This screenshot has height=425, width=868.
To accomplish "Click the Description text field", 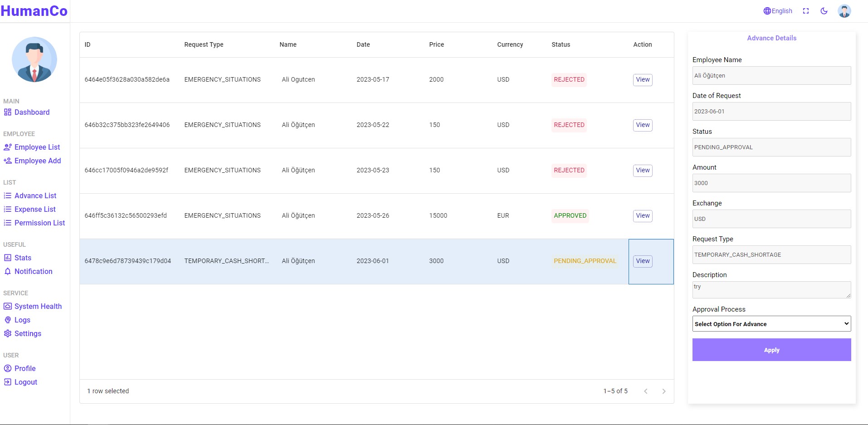I will point(771,289).
